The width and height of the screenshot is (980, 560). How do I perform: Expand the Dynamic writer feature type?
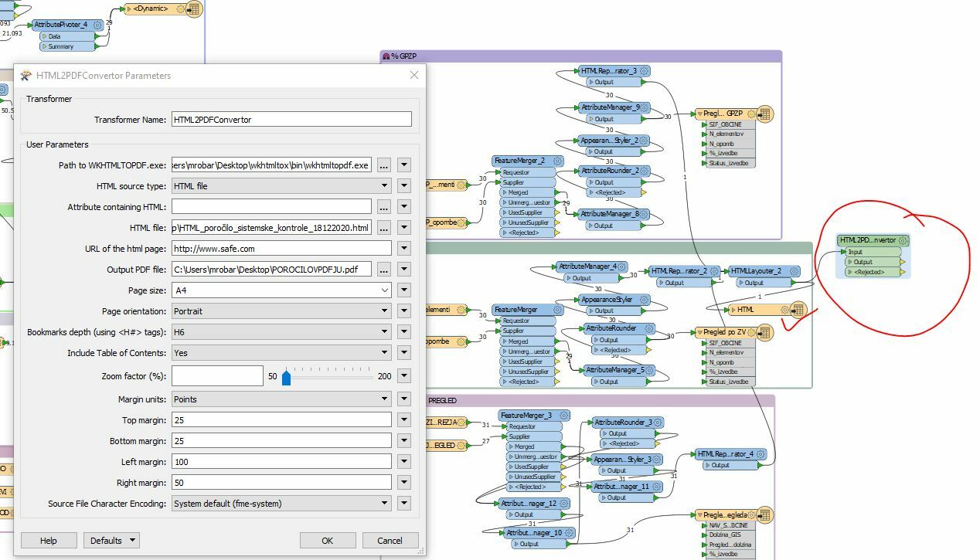128,9
